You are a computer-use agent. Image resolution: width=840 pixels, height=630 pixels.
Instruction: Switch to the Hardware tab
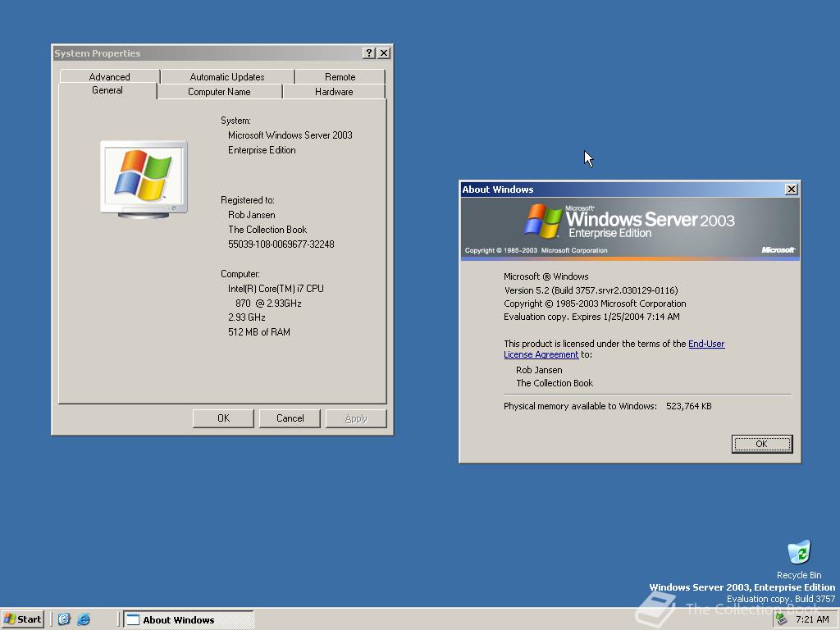pos(334,92)
